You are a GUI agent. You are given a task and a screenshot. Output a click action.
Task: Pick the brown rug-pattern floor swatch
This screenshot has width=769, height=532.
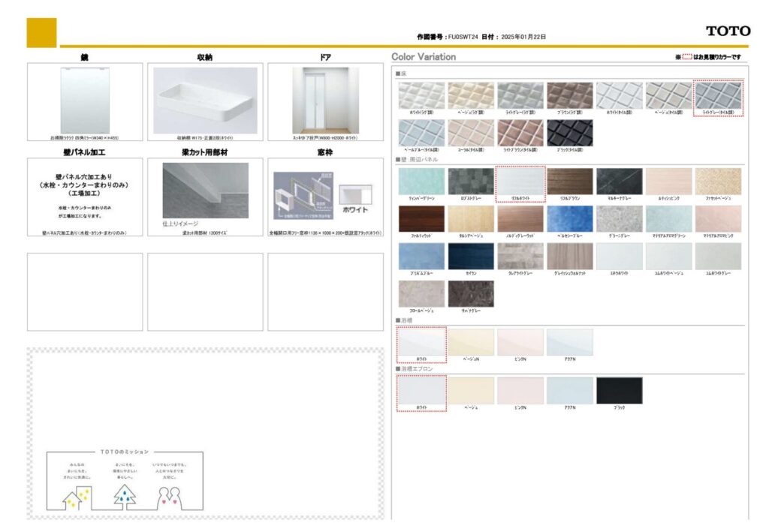pos(569,95)
